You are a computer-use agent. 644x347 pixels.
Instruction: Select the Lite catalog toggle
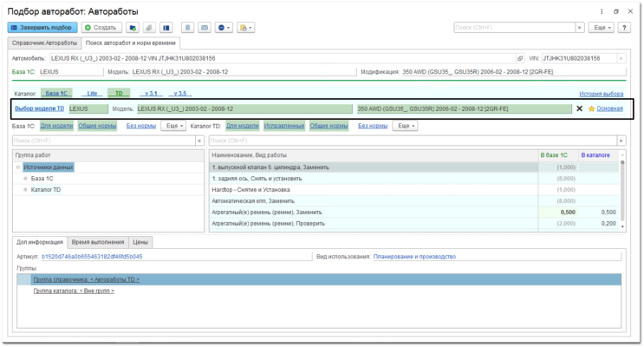click(92, 94)
